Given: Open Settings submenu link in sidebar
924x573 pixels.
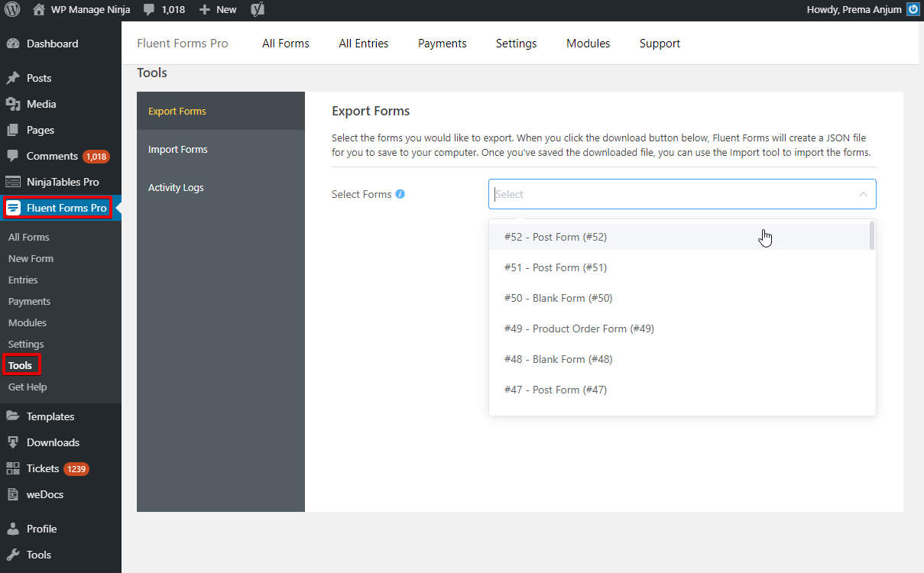Looking at the screenshot, I should point(26,344).
